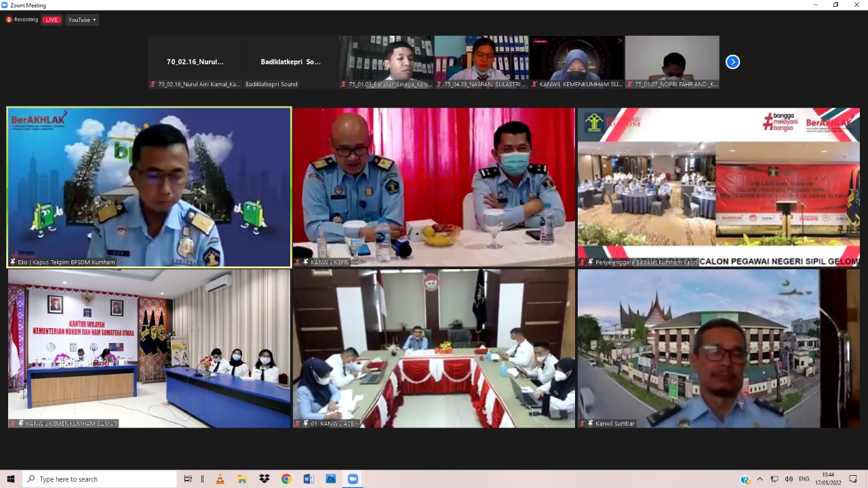Click the Kanwil Sumbar video tile

pos(718,348)
